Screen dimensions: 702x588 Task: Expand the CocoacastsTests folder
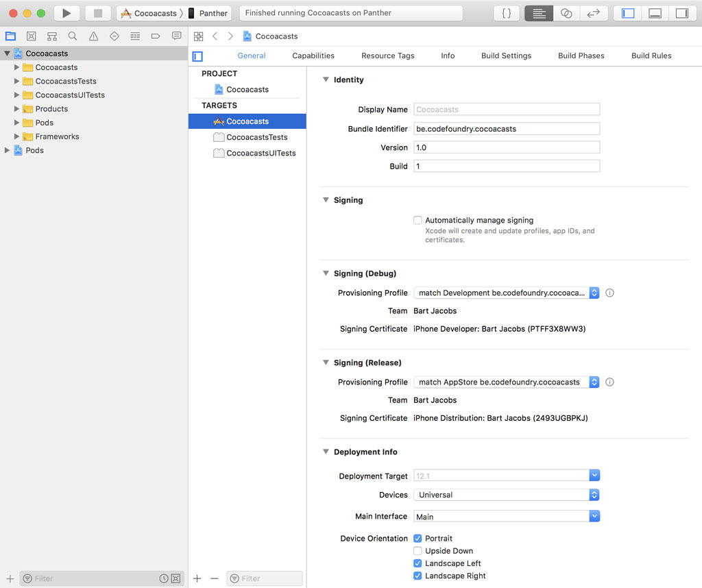point(17,81)
